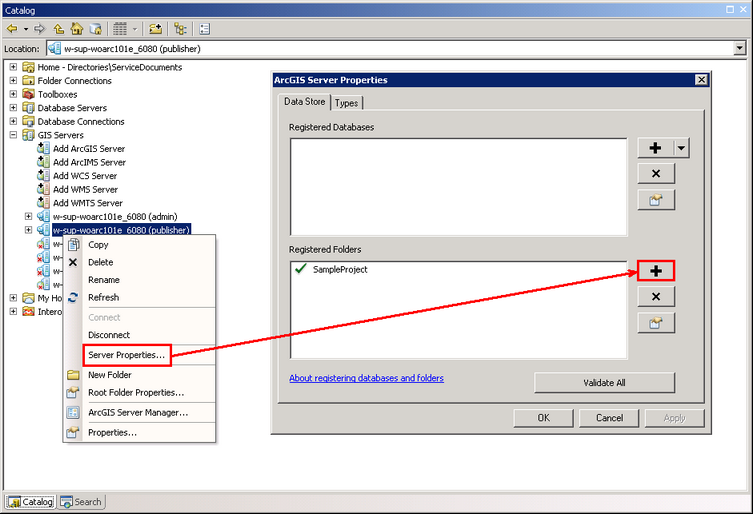Click Cancel in ArcGIS Server Properties
The width and height of the screenshot is (753, 514).
609,418
